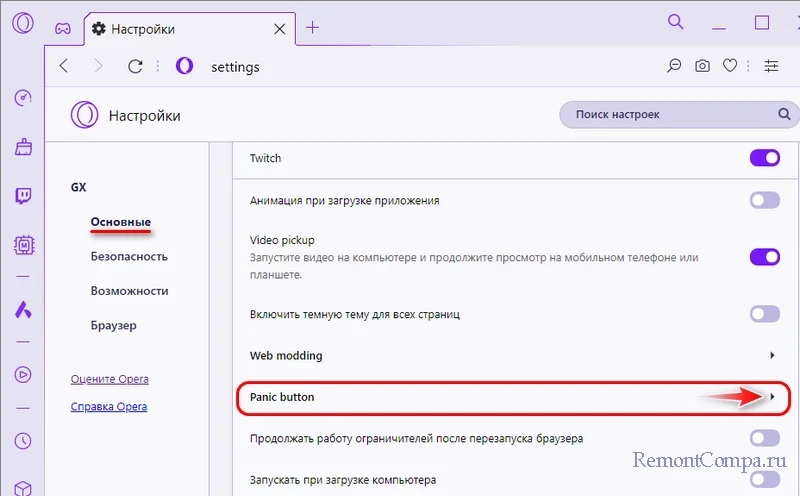Click the GX Corner gamepad icon
This screenshot has height=496, width=800.
pos(61,28)
